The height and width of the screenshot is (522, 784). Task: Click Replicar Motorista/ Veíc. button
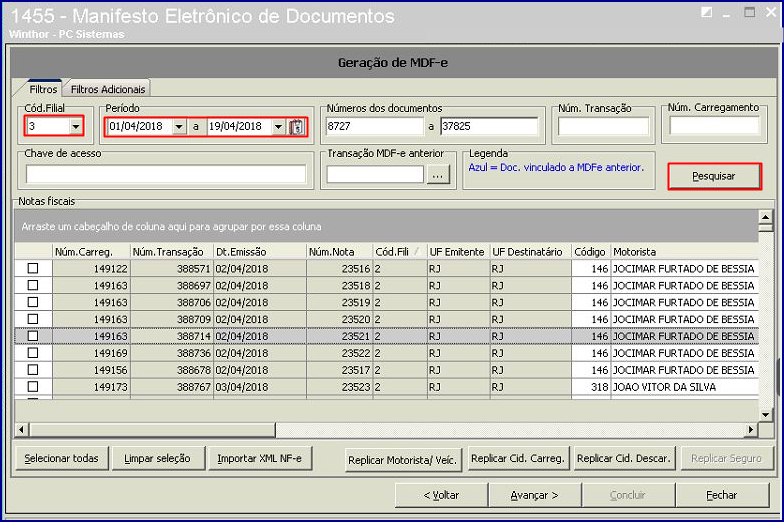pos(402,460)
